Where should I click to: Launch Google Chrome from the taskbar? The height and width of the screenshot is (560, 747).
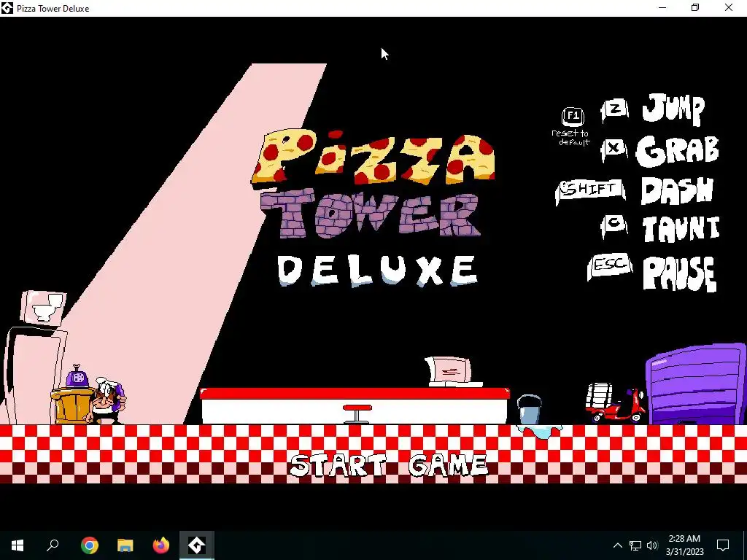[89, 545]
